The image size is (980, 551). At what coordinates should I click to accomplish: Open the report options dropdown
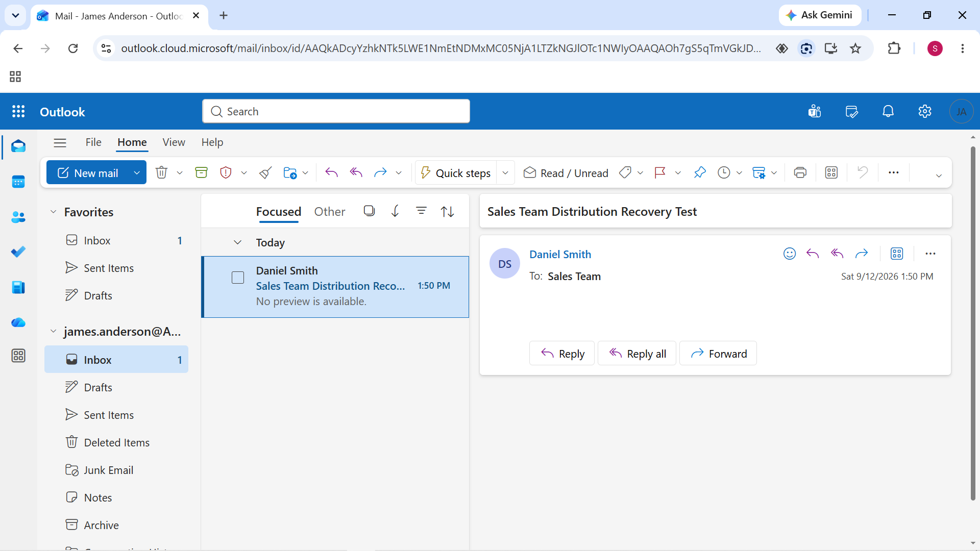(x=244, y=173)
